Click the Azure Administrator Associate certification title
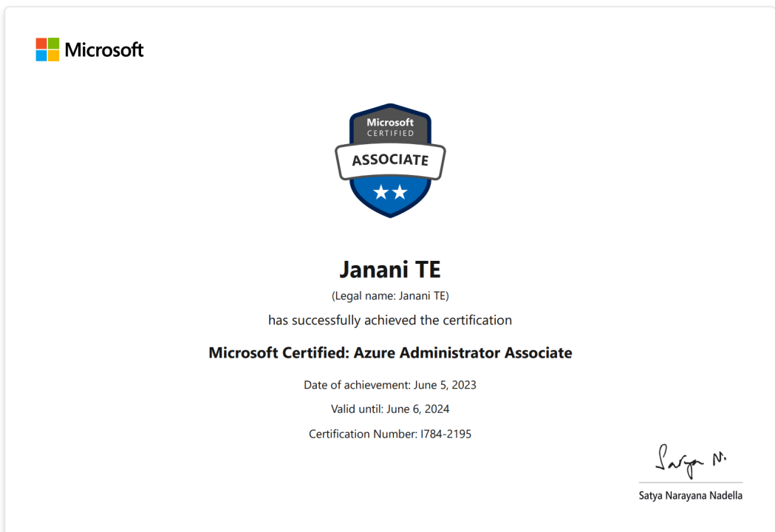This screenshot has width=775, height=532. (389, 352)
